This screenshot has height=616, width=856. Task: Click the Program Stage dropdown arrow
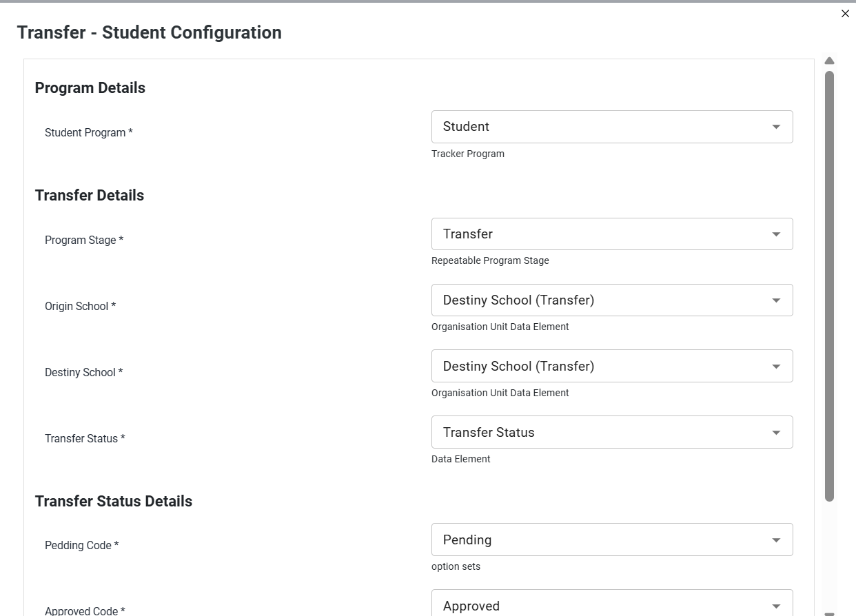click(x=776, y=234)
